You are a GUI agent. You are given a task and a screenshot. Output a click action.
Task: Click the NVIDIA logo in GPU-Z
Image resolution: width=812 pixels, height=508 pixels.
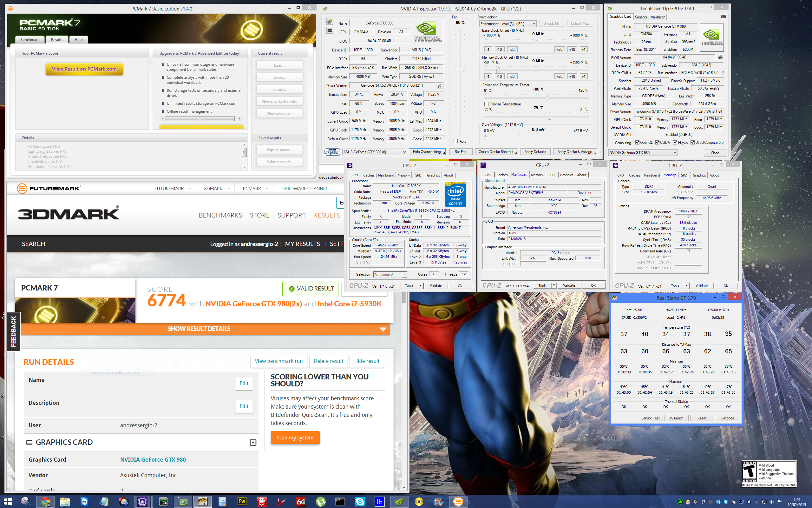click(x=711, y=38)
